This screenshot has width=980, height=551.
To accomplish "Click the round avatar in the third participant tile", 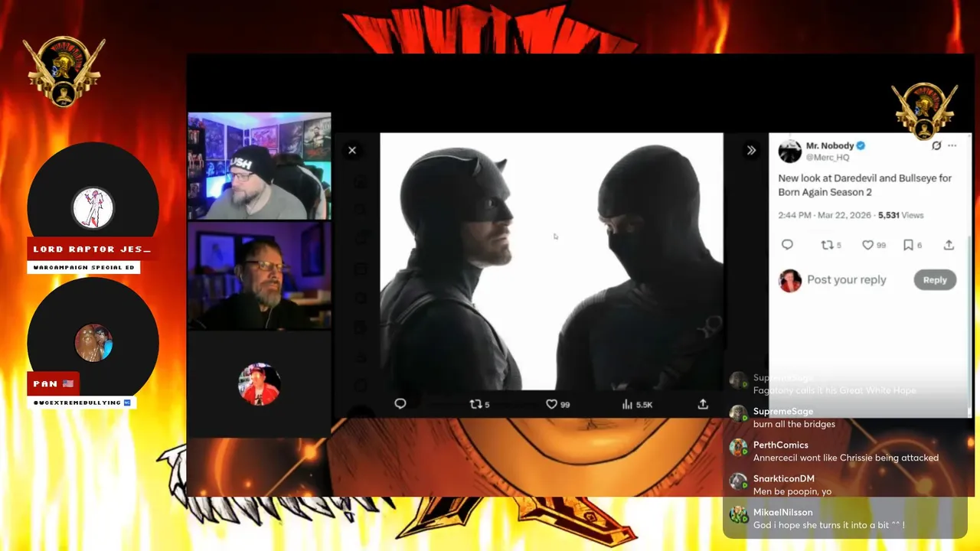I will click(259, 384).
